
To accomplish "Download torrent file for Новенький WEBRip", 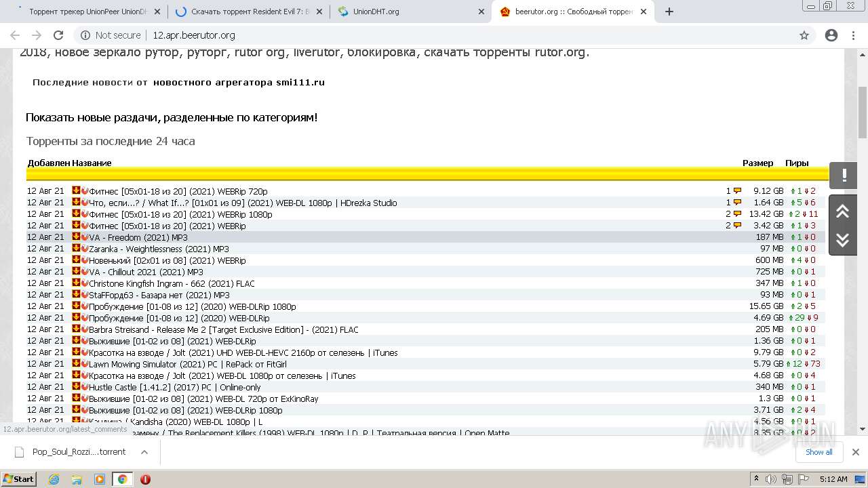I will [x=76, y=260].
